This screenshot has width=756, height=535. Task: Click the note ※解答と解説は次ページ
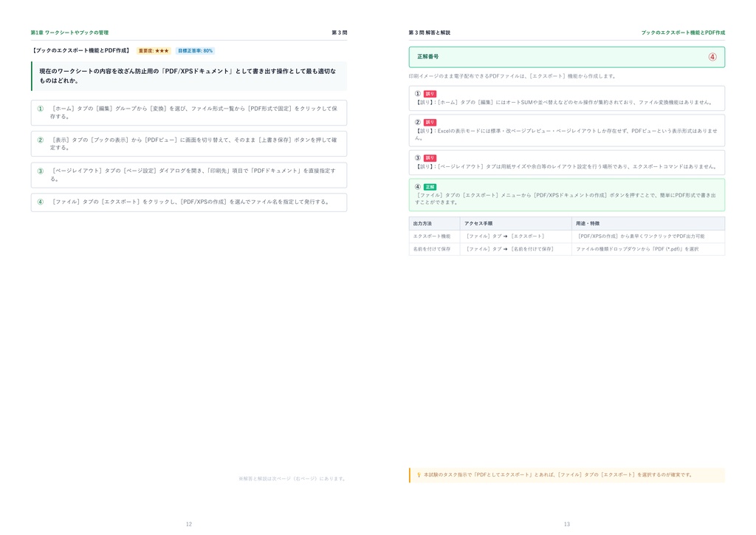point(292,479)
